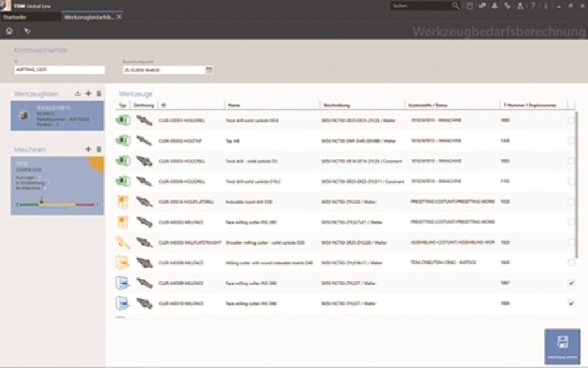Click the home icon in the toolbar
The height and width of the screenshot is (368, 588).
pyautogui.click(x=9, y=31)
